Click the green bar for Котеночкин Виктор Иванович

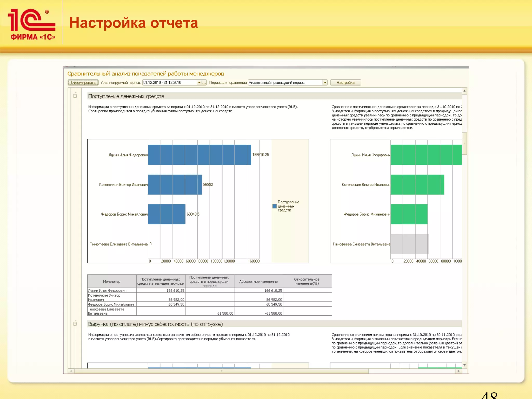click(x=417, y=185)
